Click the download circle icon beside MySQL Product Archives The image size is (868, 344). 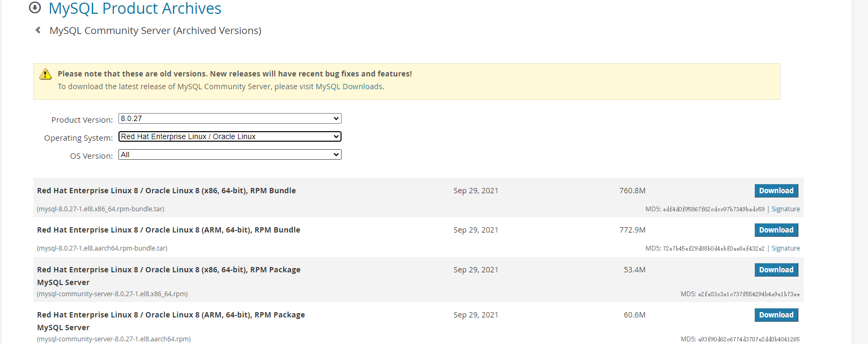click(x=35, y=7)
